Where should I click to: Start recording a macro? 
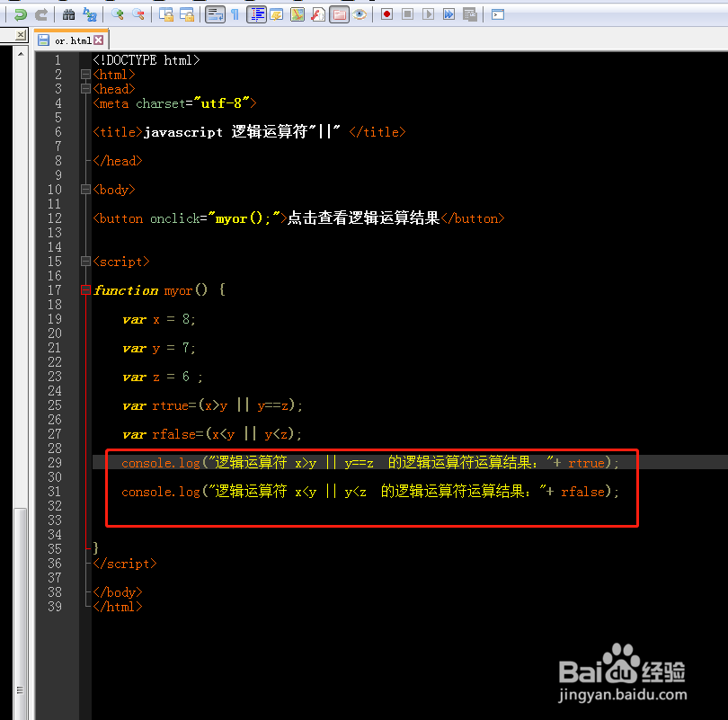[x=386, y=15]
